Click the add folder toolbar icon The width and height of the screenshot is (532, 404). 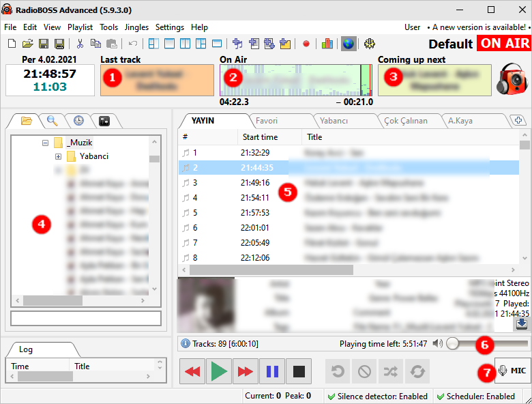click(285, 44)
